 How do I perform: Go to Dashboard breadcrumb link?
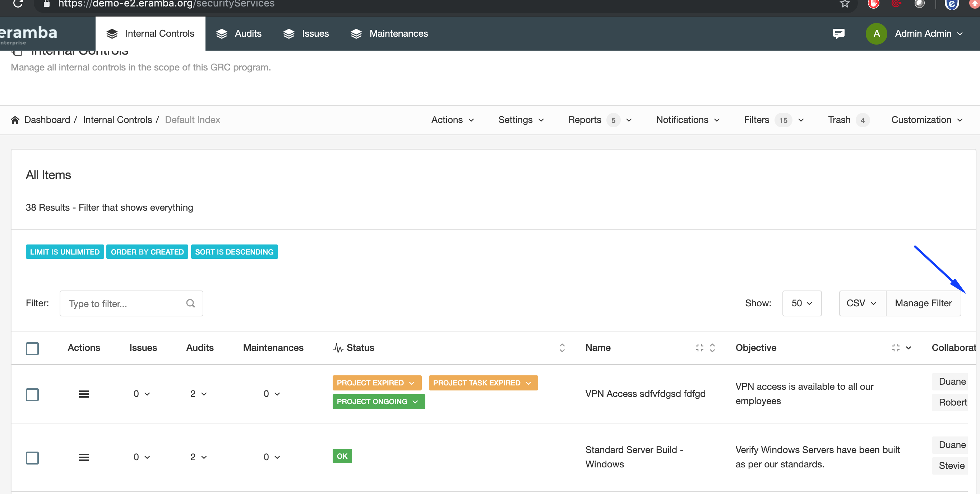(x=47, y=120)
